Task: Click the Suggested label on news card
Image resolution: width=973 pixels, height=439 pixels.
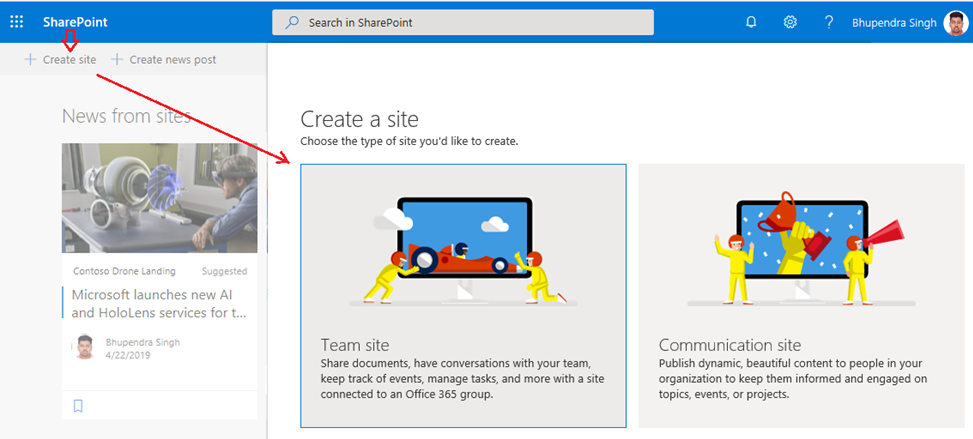Action: pyautogui.click(x=225, y=271)
